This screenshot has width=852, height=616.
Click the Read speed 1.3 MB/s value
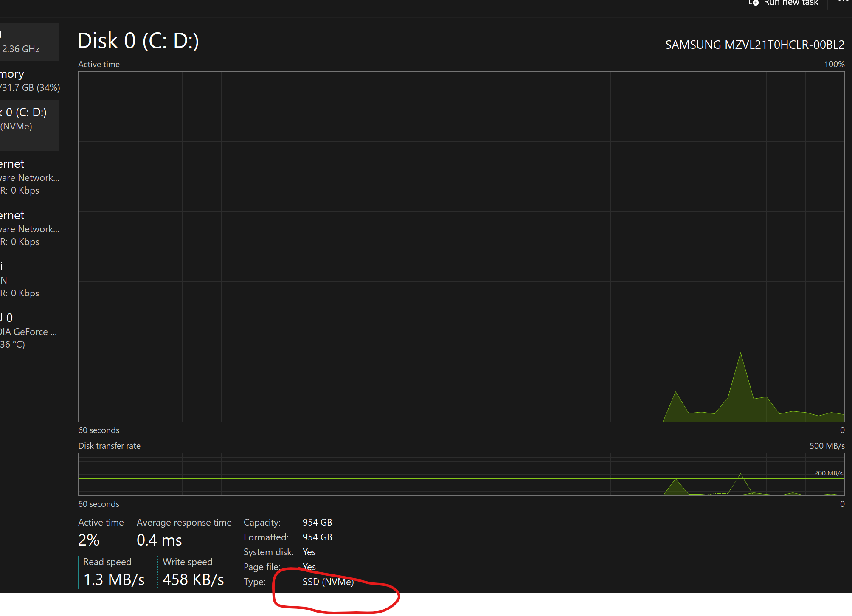pos(114,579)
